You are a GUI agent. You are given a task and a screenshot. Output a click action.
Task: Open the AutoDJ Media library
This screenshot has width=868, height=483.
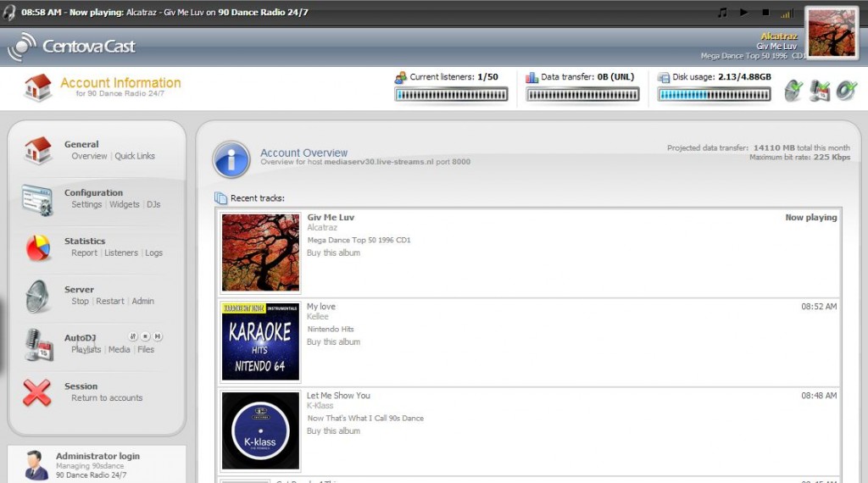click(x=119, y=350)
